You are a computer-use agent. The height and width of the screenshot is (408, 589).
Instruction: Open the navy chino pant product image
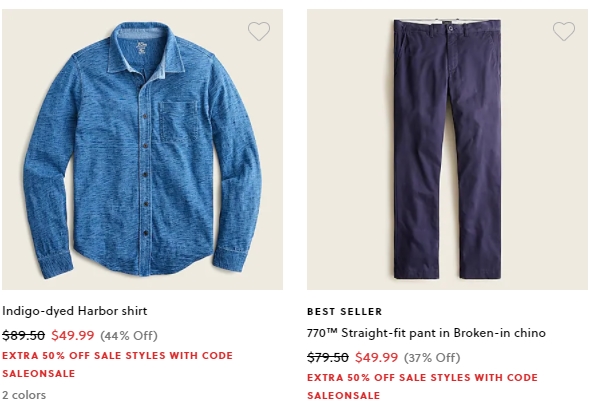click(x=447, y=150)
